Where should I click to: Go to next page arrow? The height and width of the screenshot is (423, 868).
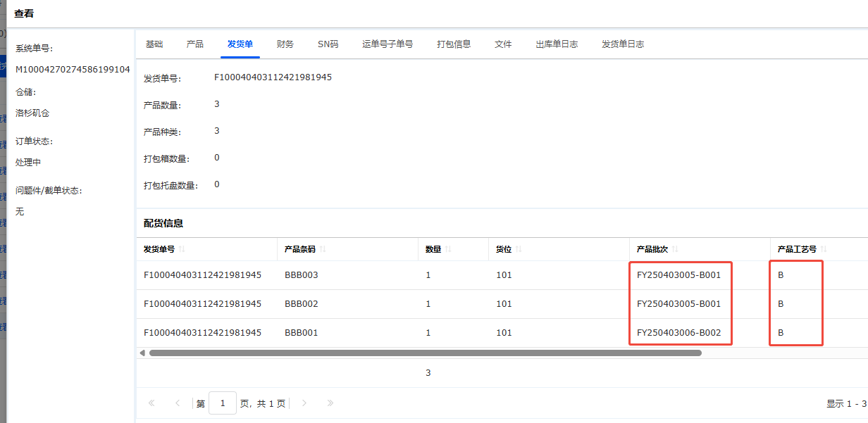304,403
